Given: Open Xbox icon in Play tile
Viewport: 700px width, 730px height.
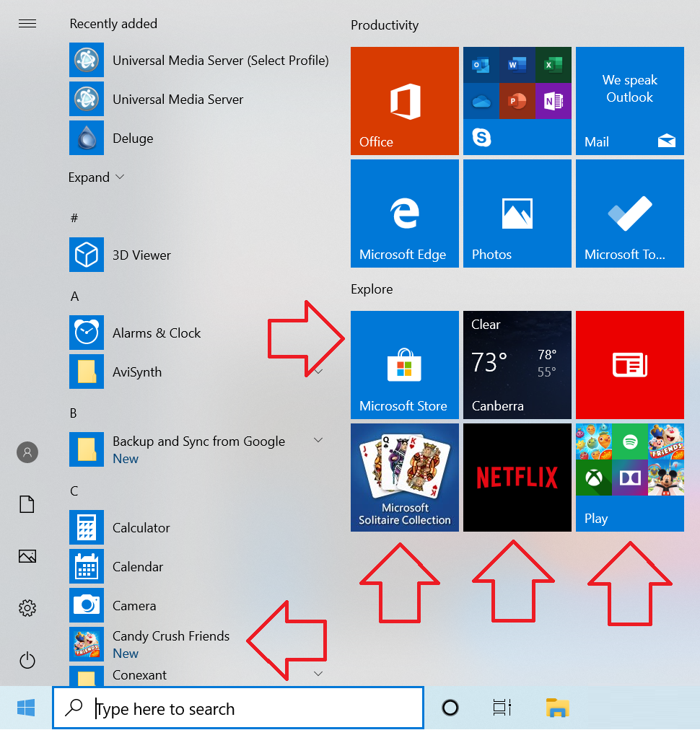Looking at the screenshot, I should pyautogui.click(x=594, y=478).
